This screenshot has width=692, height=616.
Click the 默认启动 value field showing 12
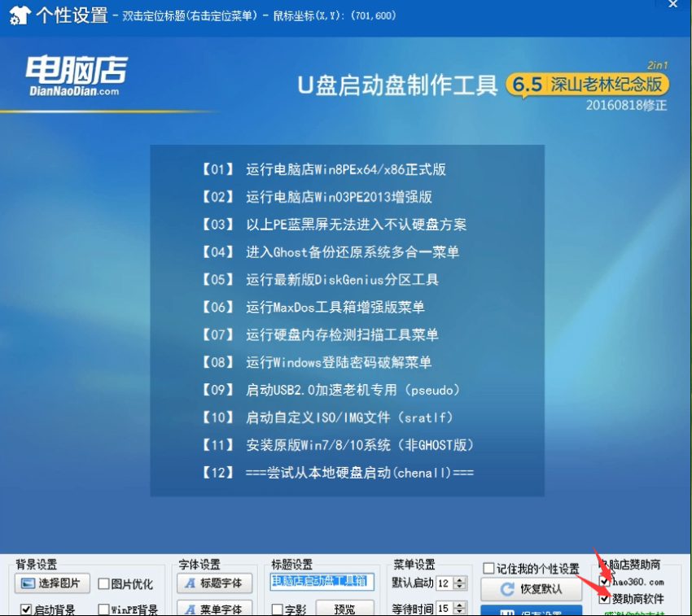tap(445, 583)
